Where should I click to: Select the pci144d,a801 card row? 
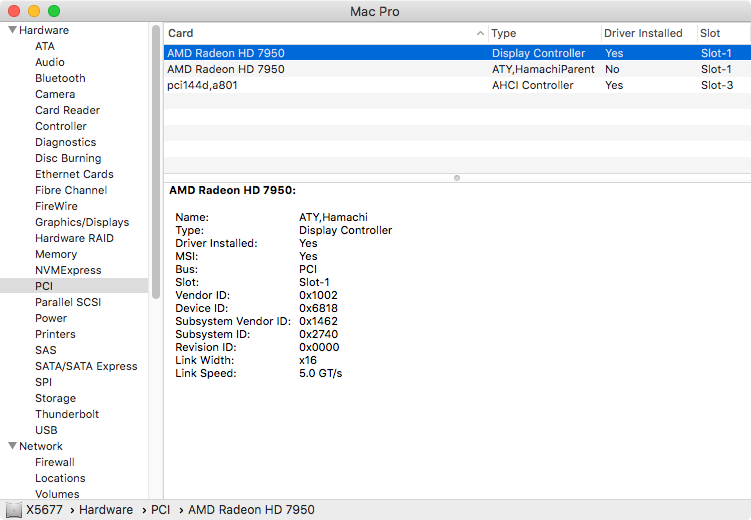(457, 85)
